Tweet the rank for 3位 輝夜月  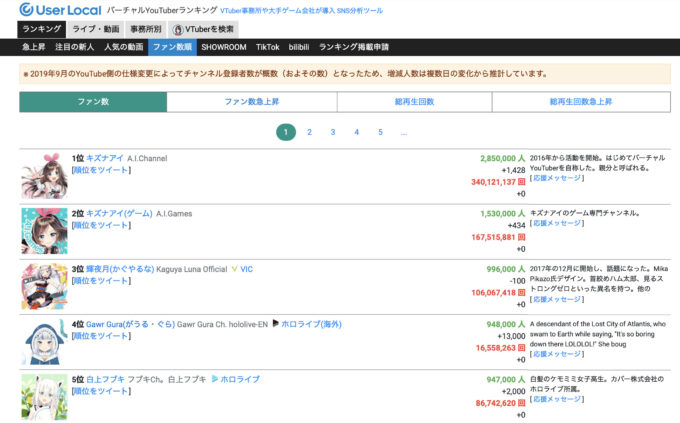(x=101, y=281)
